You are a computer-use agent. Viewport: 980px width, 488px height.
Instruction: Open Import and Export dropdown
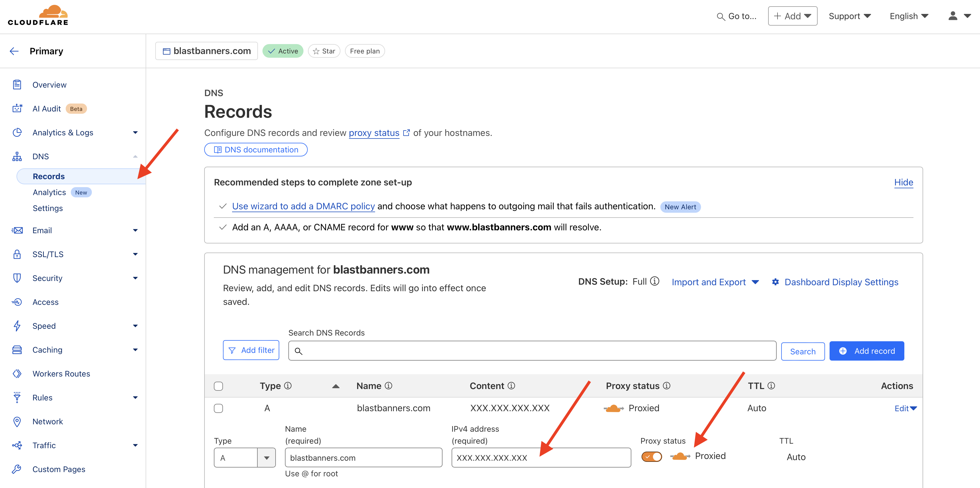tap(715, 282)
